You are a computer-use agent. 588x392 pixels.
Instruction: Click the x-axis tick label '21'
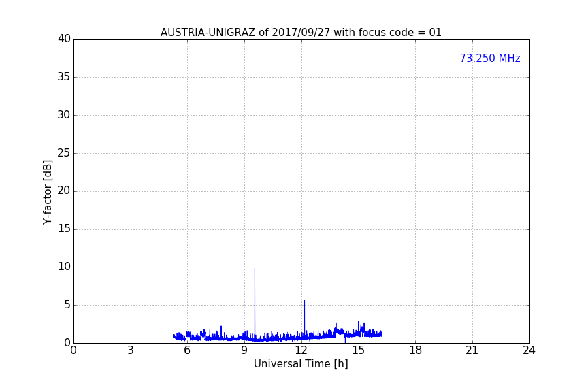pyautogui.click(x=472, y=350)
